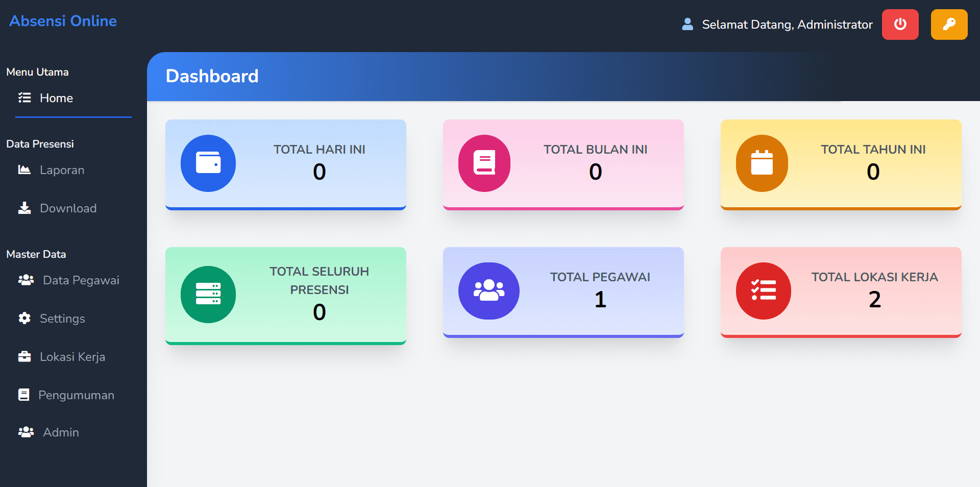Open Data Pegawai from sidebar
980x487 pixels.
coord(81,280)
